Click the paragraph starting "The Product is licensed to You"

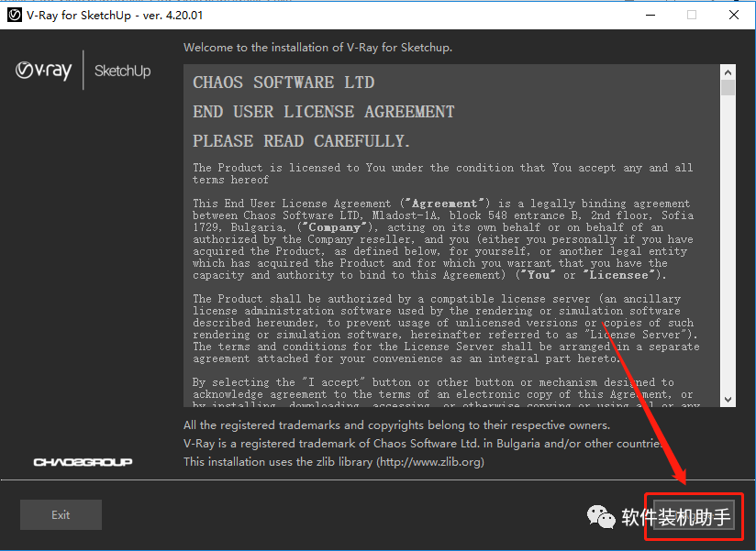442,173
